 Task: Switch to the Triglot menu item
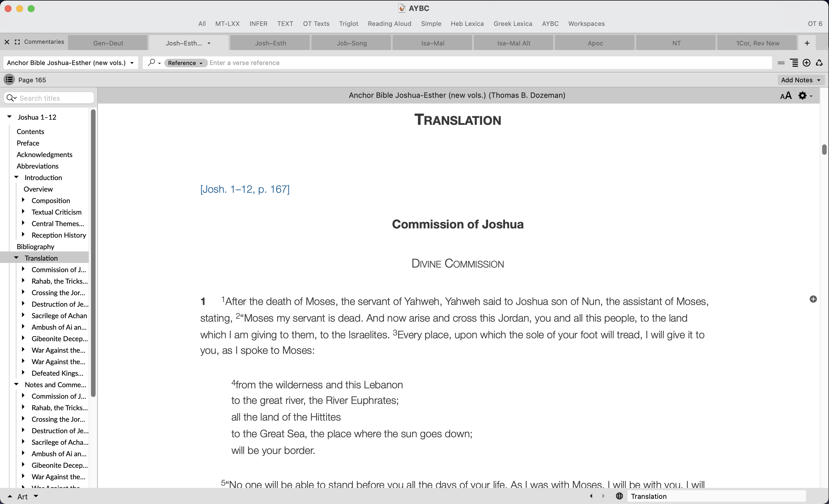348,24
